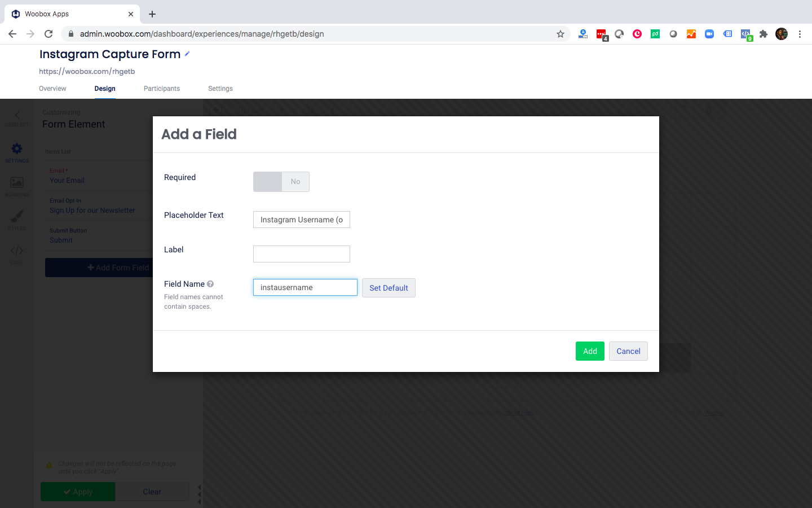The width and height of the screenshot is (812, 508).
Task: Focus the Field Name input box
Action: [x=305, y=287]
